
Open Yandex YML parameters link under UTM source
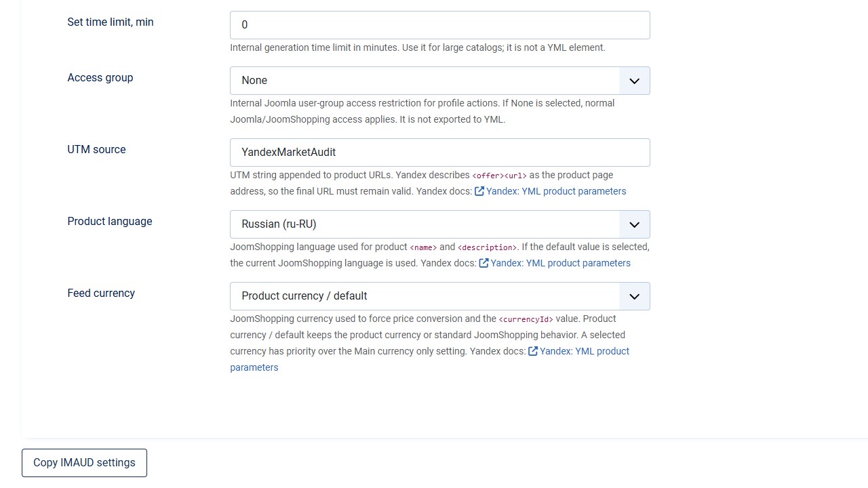pyautogui.click(x=556, y=191)
